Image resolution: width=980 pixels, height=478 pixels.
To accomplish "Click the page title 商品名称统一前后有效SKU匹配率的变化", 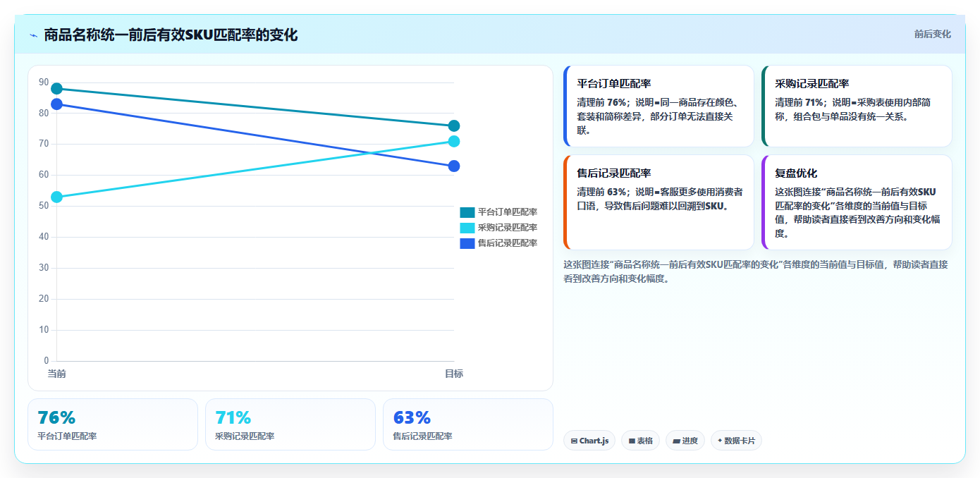I will (171, 35).
